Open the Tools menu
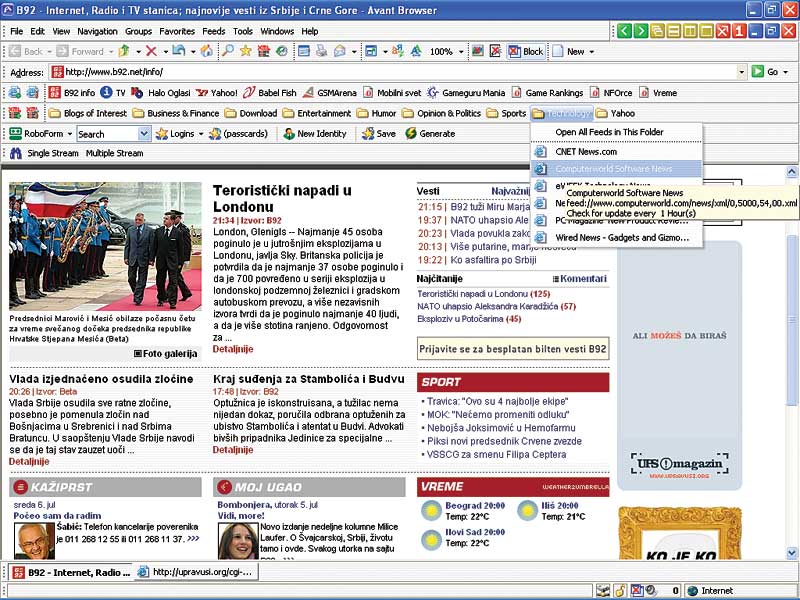Screen dimensions: 800x600 click(x=243, y=31)
